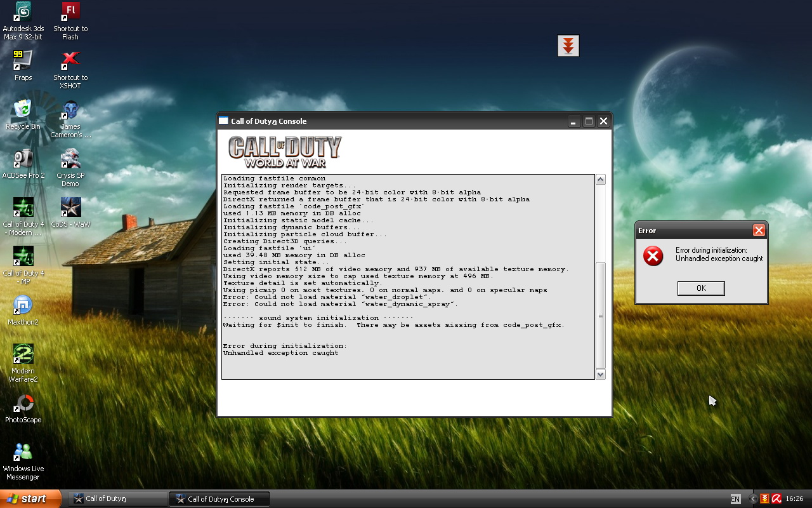Click the 'water_dynamic_spray' material error line
812x508 pixels.
pos(341,304)
